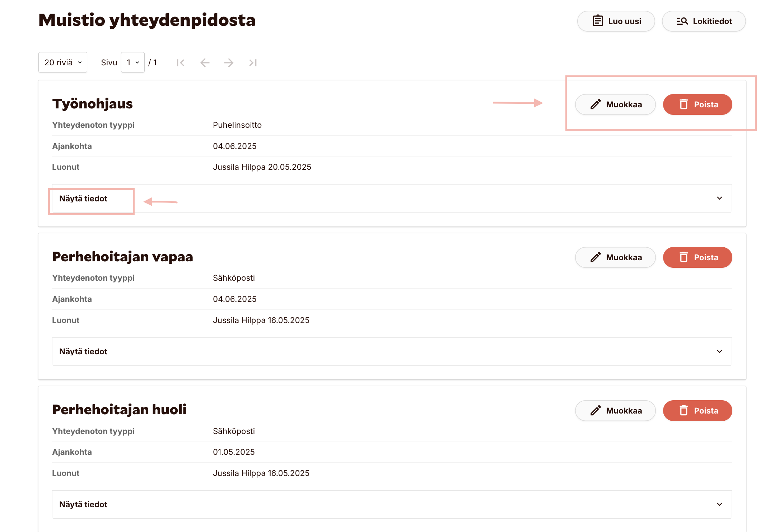The height and width of the screenshot is (532, 779).
Task: Click the clipboard icon in Luo uusi
Action: 597,21
